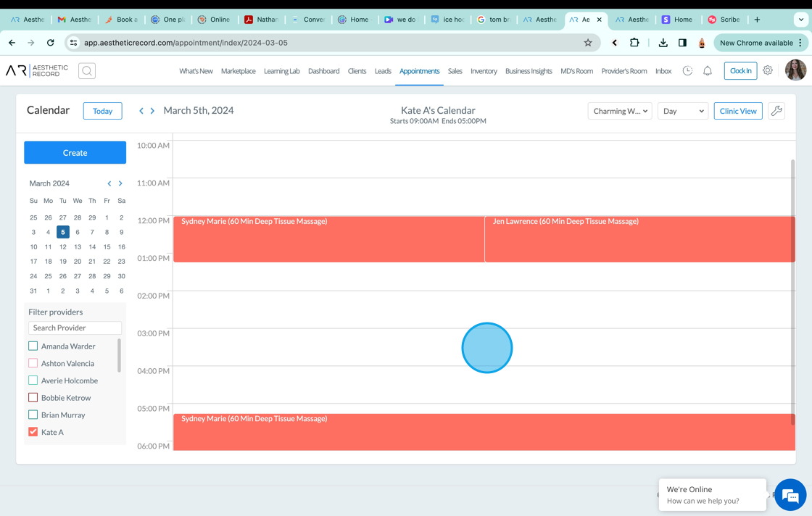Toggle Chrome side panel icon
Viewport: 812px width, 516px height.
[682, 43]
